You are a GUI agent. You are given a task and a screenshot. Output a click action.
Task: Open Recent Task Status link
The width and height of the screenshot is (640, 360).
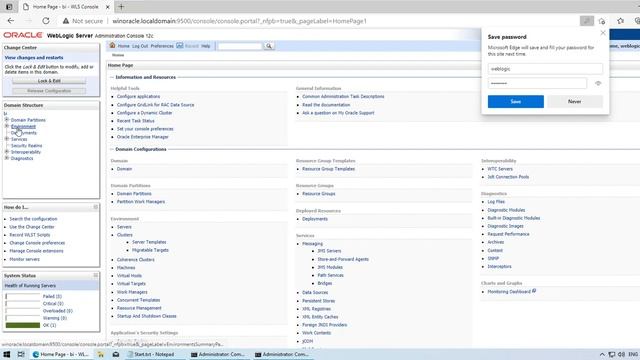pyautogui.click(x=136, y=121)
